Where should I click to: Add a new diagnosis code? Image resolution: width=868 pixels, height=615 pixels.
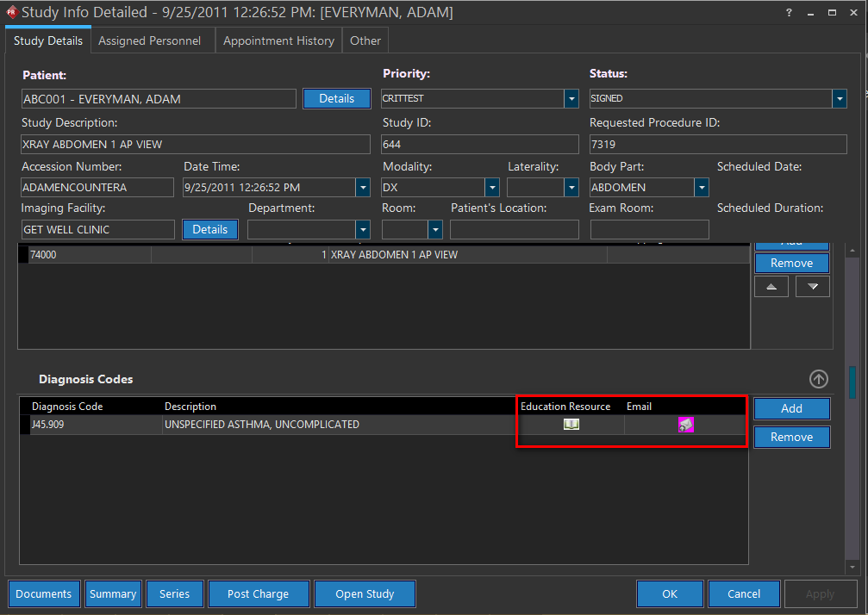[x=791, y=408]
